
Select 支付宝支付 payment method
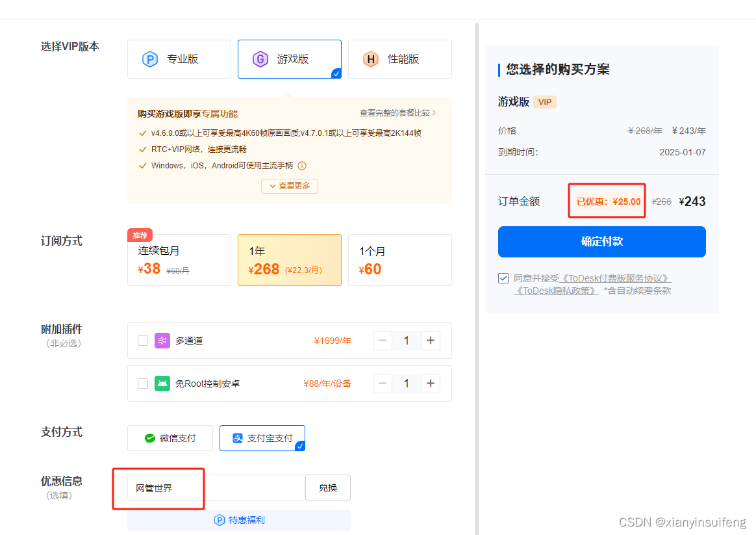point(262,438)
